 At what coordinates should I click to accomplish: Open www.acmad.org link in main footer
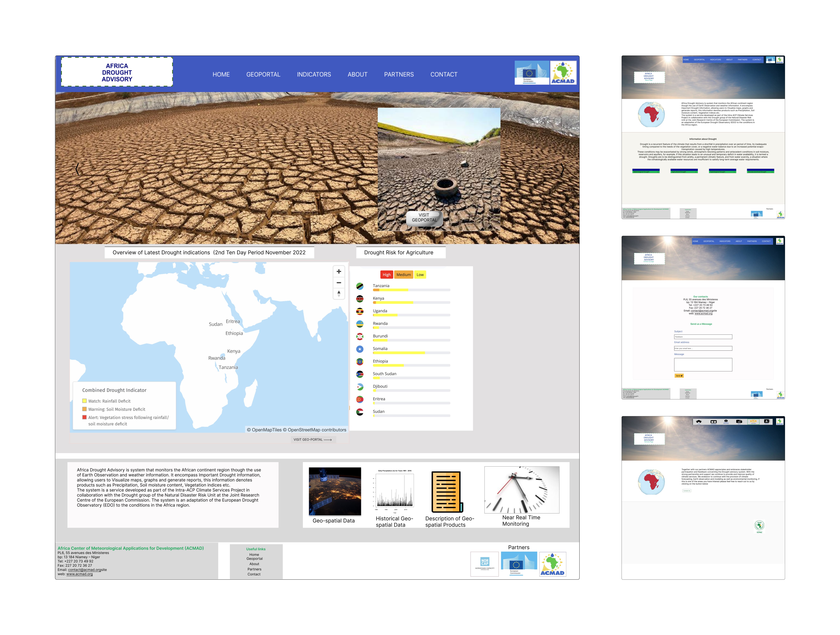click(x=79, y=574)
